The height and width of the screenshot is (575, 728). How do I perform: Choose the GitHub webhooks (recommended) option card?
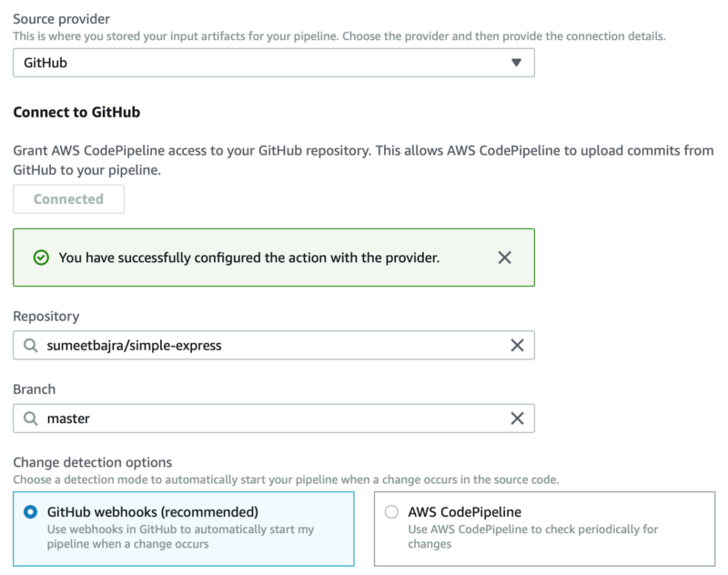click(x=184, y=530)
